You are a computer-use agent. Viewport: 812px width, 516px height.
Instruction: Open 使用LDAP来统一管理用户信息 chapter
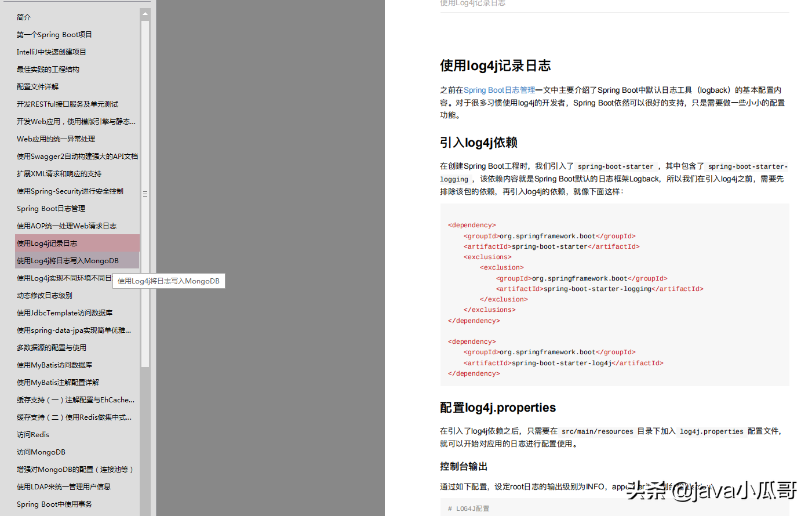point(64,487)
